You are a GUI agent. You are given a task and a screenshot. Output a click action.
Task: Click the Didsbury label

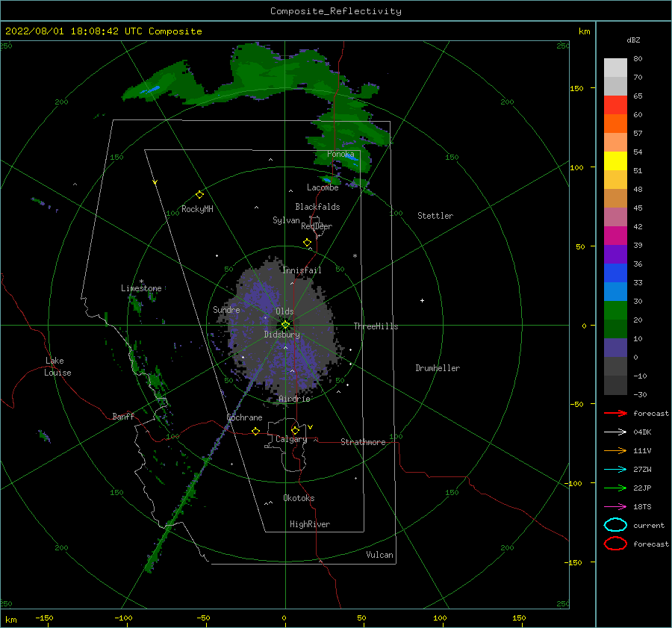point(281,335)
